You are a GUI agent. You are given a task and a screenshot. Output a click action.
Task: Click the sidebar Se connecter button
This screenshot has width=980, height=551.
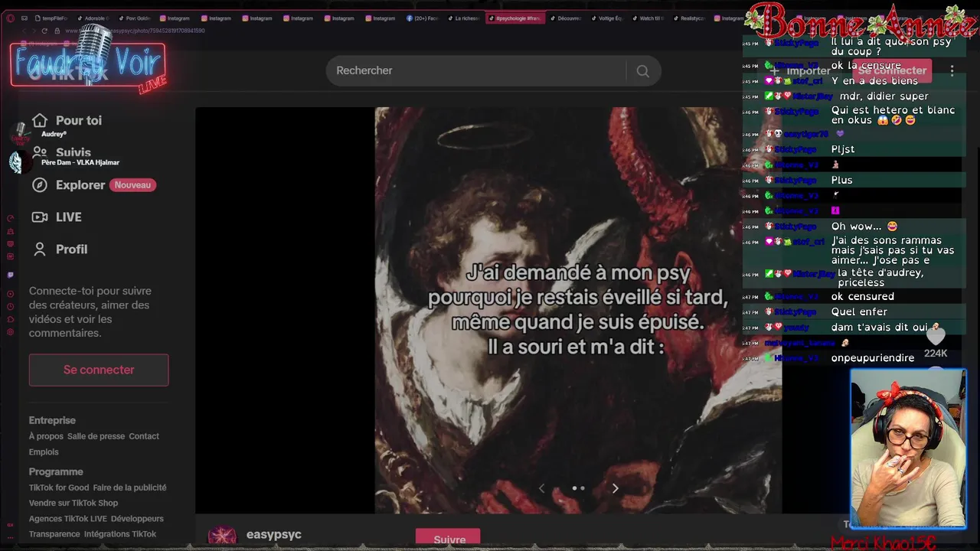tap(99, 370)
